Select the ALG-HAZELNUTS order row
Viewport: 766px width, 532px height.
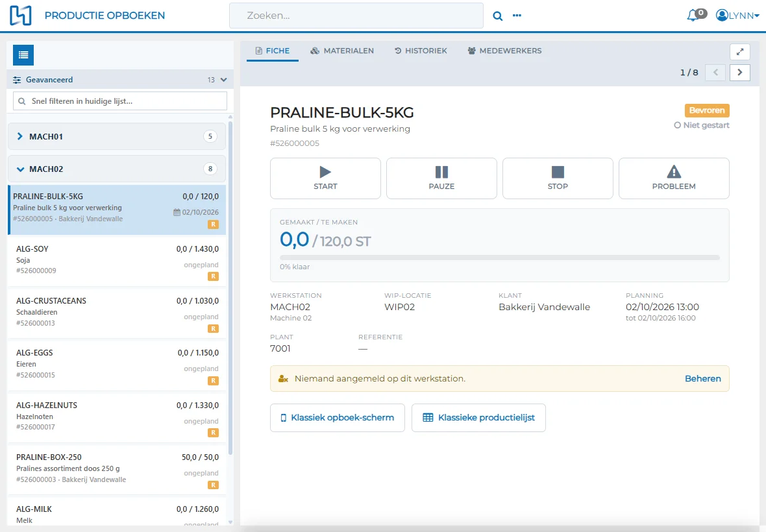pos(117,418)
